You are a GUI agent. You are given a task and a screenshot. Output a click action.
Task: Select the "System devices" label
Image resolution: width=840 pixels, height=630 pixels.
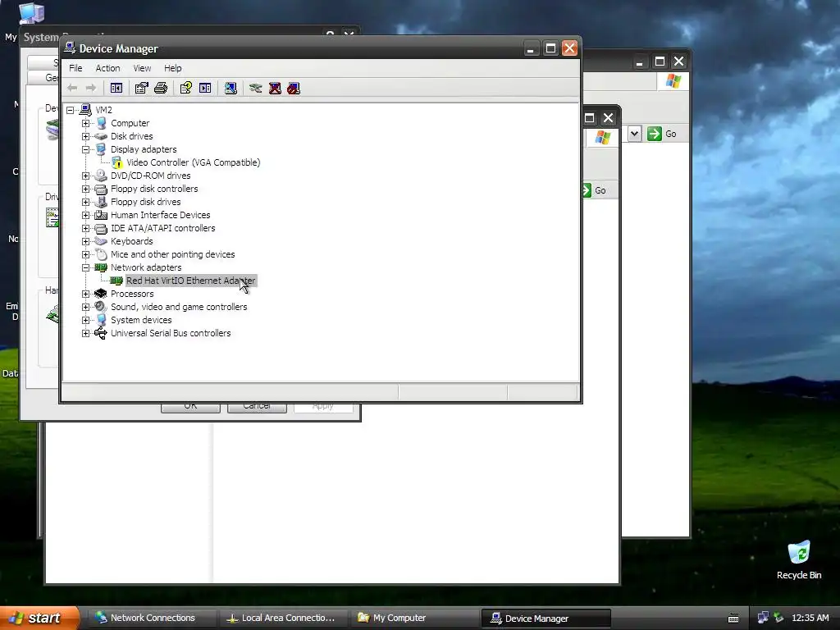[x=141, y=320]
